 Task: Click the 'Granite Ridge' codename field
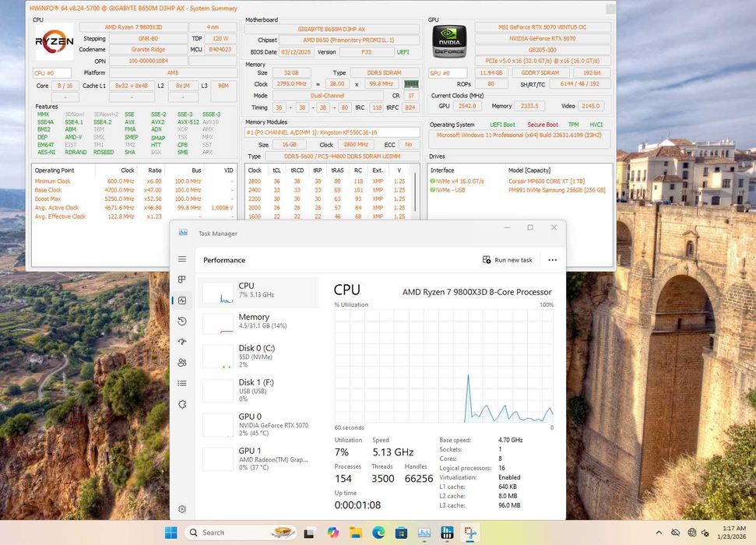(148, 50)
